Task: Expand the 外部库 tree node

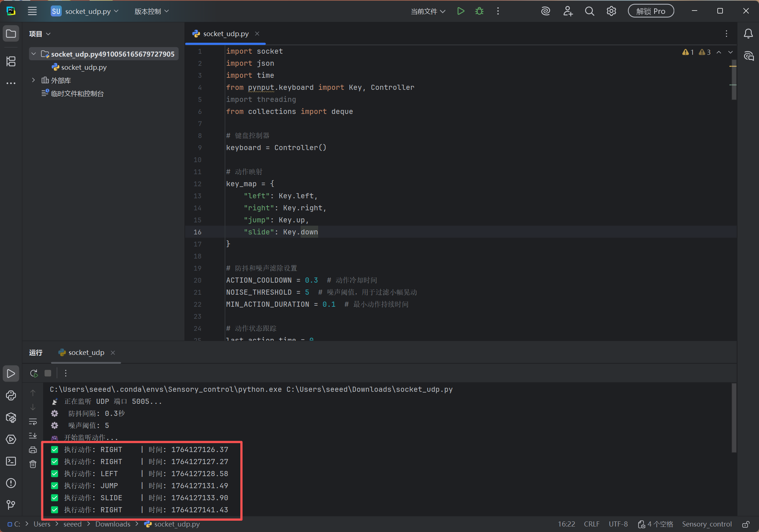Action: tap(34, 80)
